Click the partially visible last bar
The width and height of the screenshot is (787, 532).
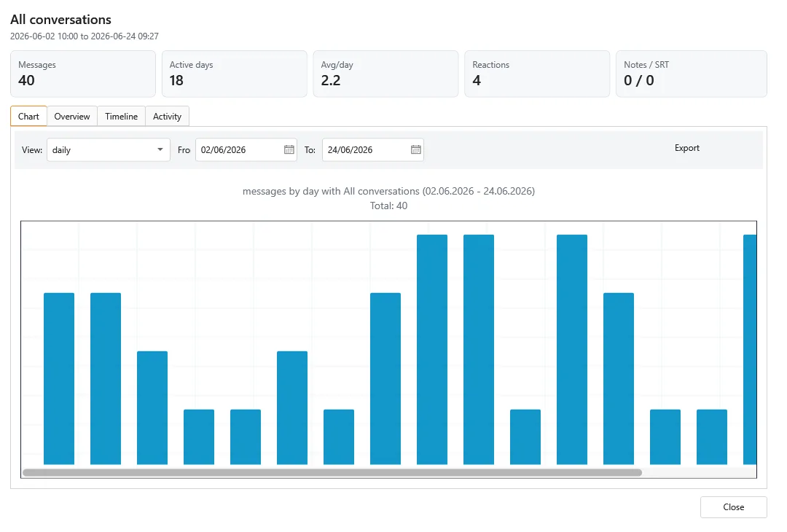pyautogui.click(x=750, y=350)
